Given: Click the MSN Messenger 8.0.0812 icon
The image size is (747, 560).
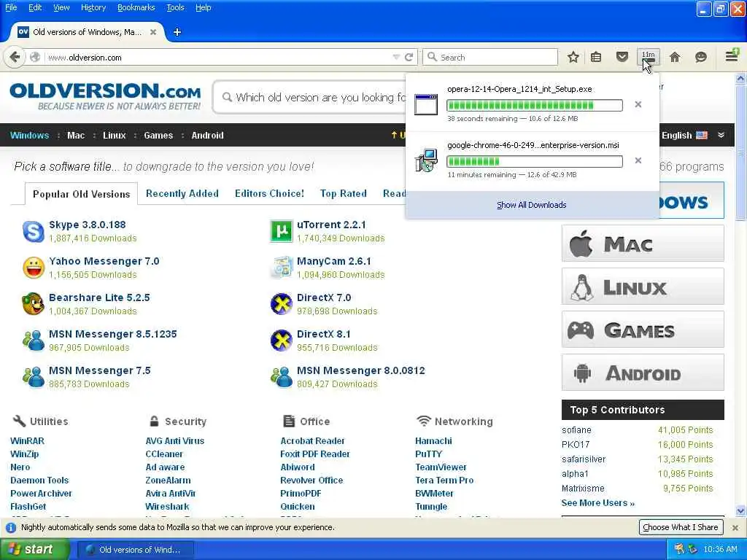Looking at the screenshot, I should coord(281,377).
